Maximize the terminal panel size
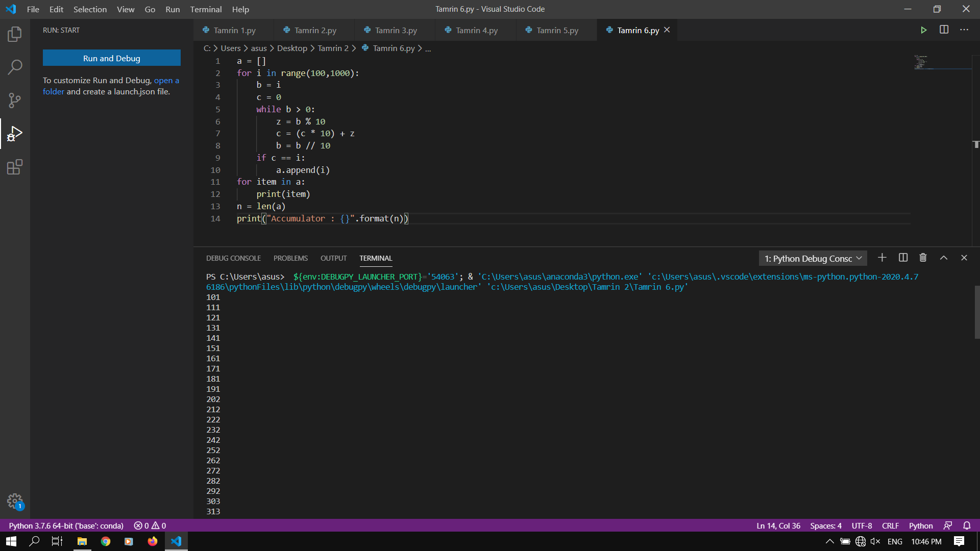The width and height of the screenshot is (980, 551). 944,258
